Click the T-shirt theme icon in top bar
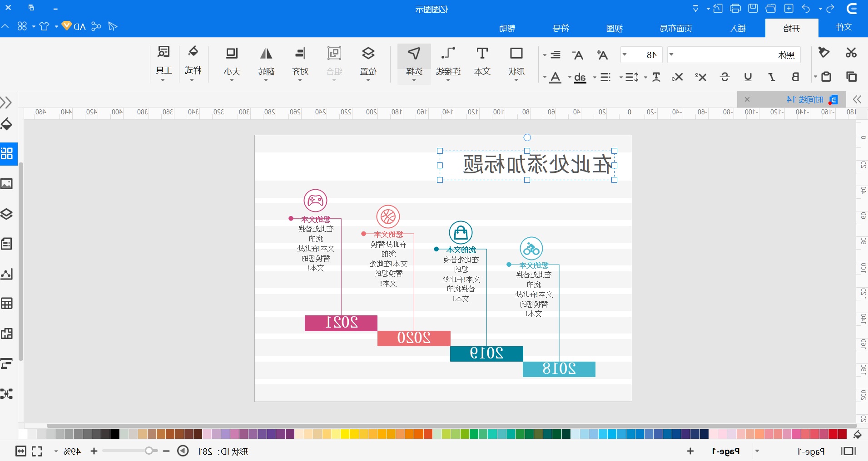 coord(44,26)
